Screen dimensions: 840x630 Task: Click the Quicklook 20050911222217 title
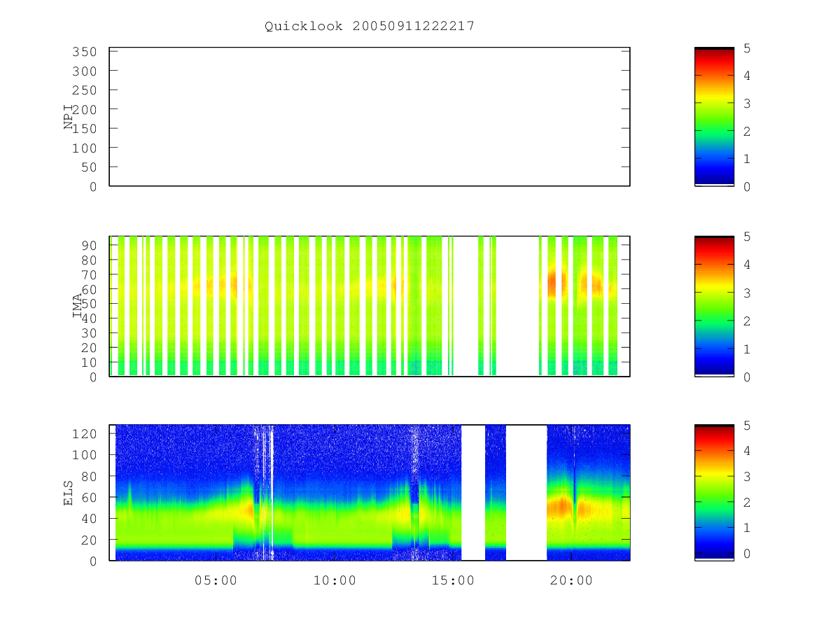[x=370, y=26]
